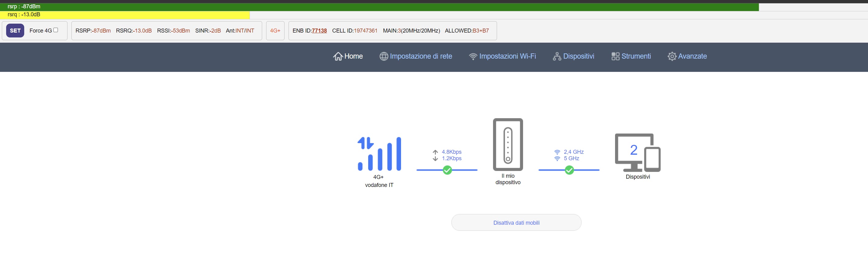Viewport: 868px width, 256px height.
Task: Click the connected devices monitor icon
Action: coord(637,153)
